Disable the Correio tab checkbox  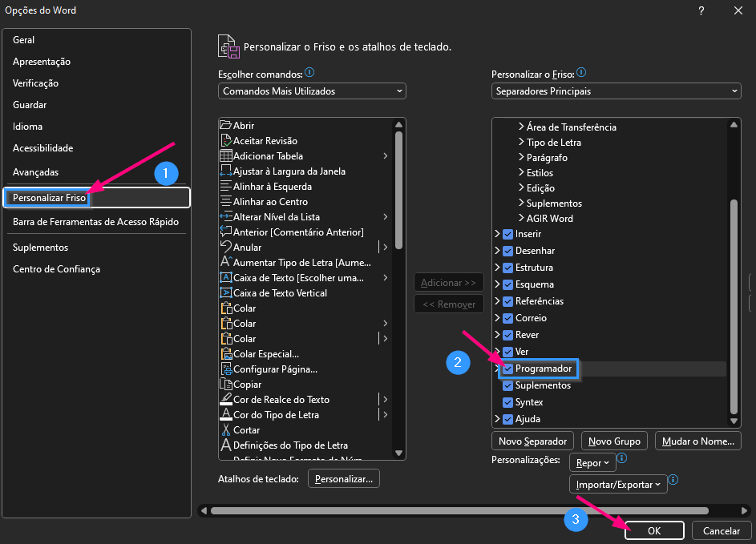click(x=507, y=319)
